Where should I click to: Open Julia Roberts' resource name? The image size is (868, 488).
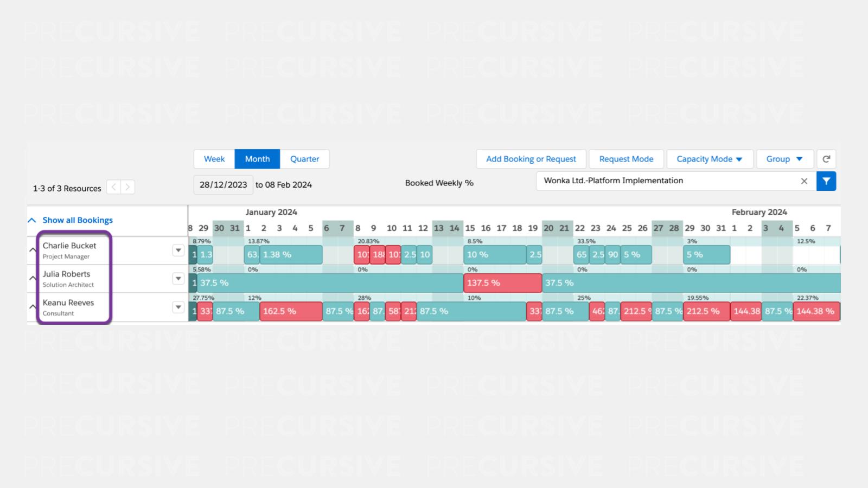(66, 274)
